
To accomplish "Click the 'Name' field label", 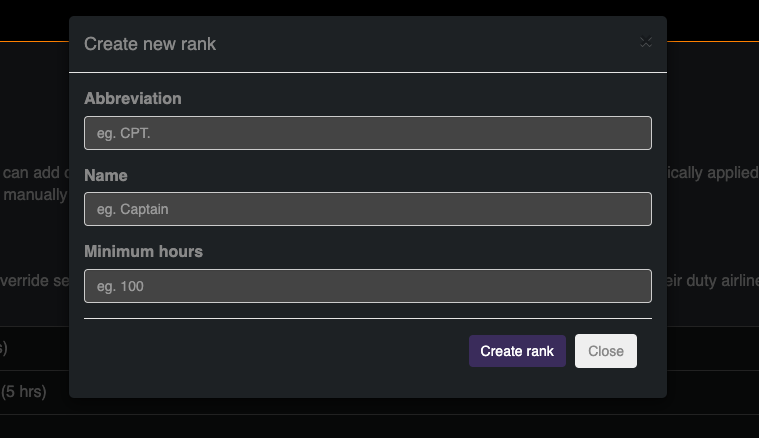I will (106, 175).
